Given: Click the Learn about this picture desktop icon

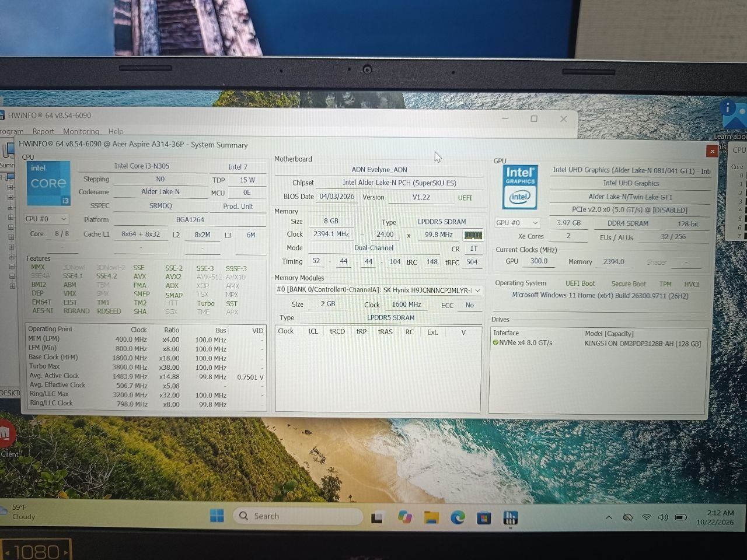Looking at the screenshot, I should (732, 121).
